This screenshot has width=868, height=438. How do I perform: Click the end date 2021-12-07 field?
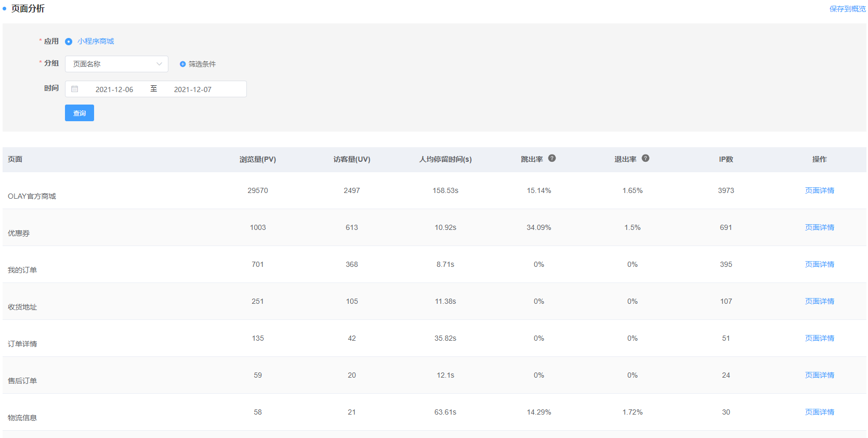coord(193,89)
